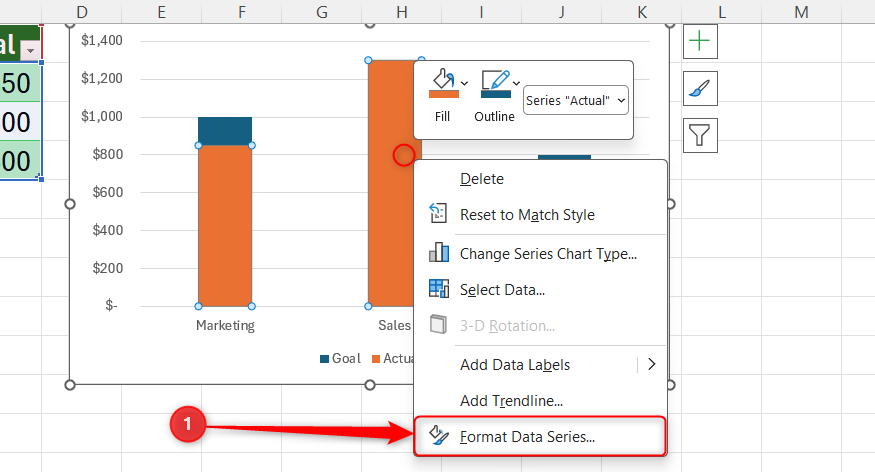Click the Outline label in mini toolbar

[x=494, y=117]
